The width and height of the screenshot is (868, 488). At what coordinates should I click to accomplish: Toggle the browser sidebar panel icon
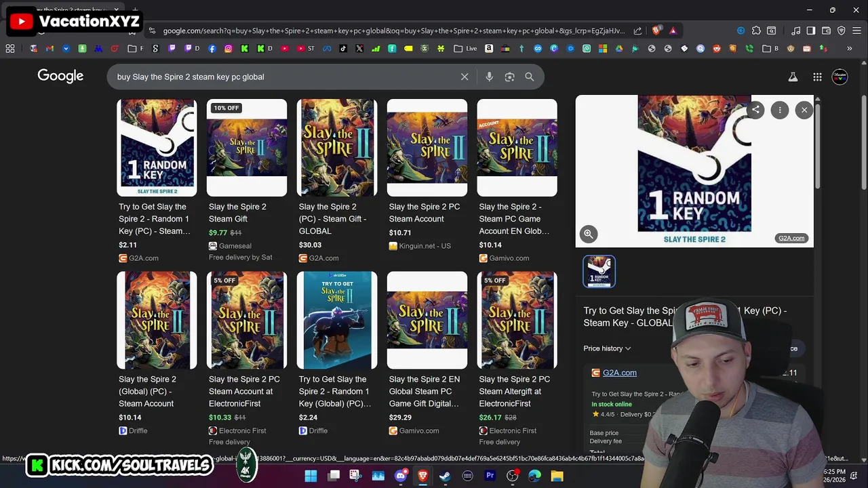point(810,30)
